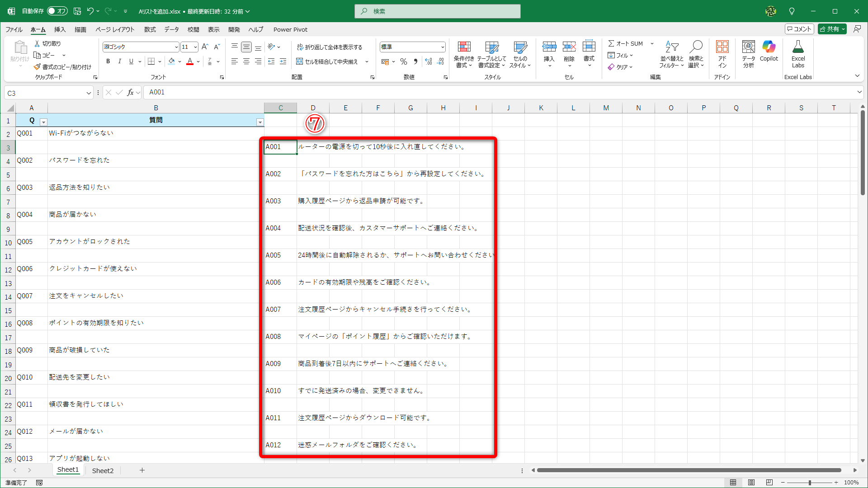Open the Power Pivot menu

click(290, 29)
